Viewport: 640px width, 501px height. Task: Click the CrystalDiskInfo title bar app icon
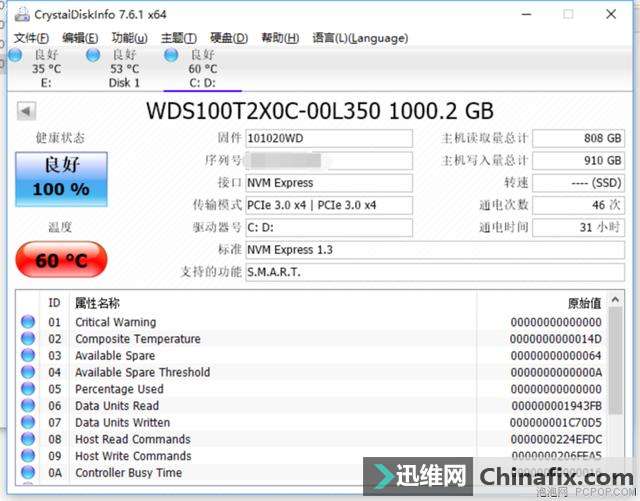click(x=22, y=14)
